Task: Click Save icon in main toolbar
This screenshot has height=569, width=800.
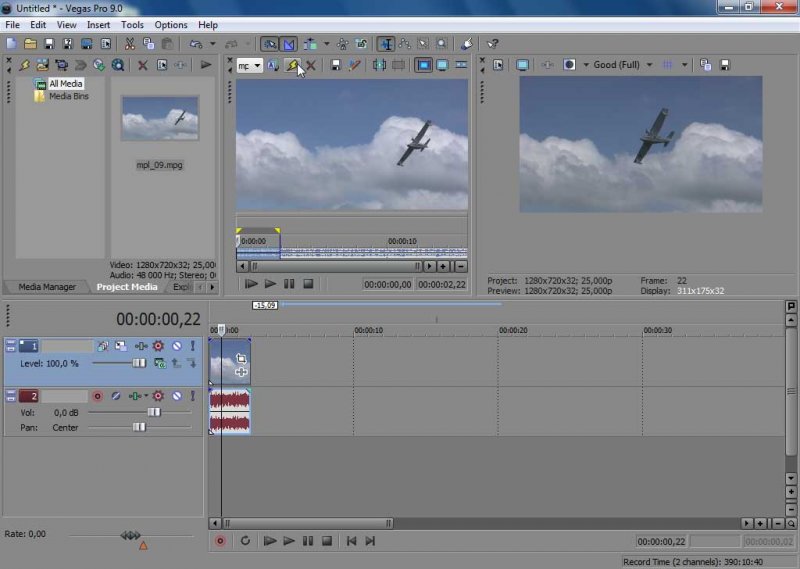Action: [x=50, y=44]
